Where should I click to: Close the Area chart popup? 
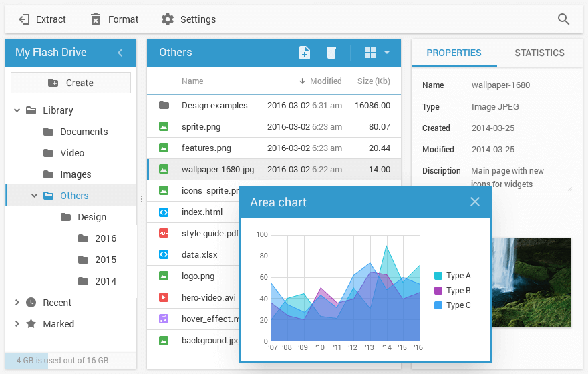pyautogui.click(x=475, y=202)
